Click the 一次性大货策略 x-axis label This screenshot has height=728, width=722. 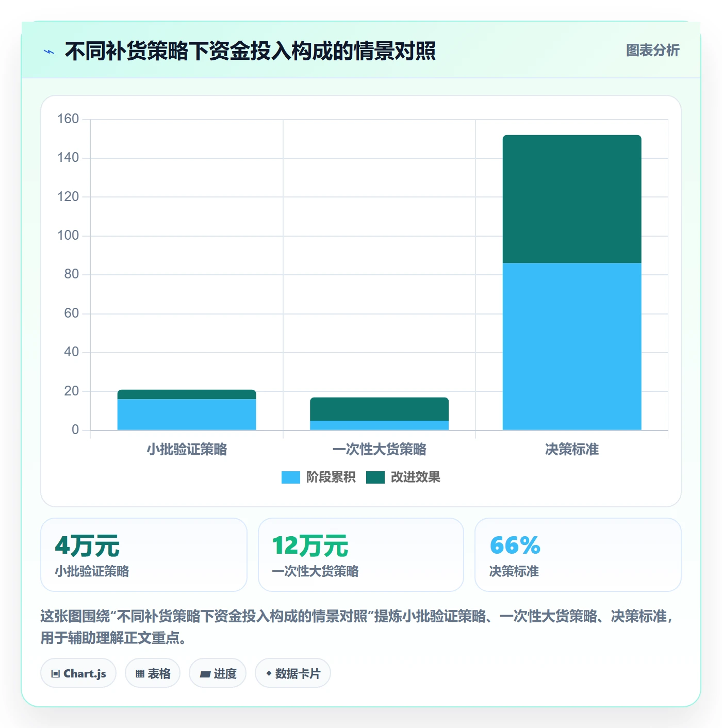379,450
